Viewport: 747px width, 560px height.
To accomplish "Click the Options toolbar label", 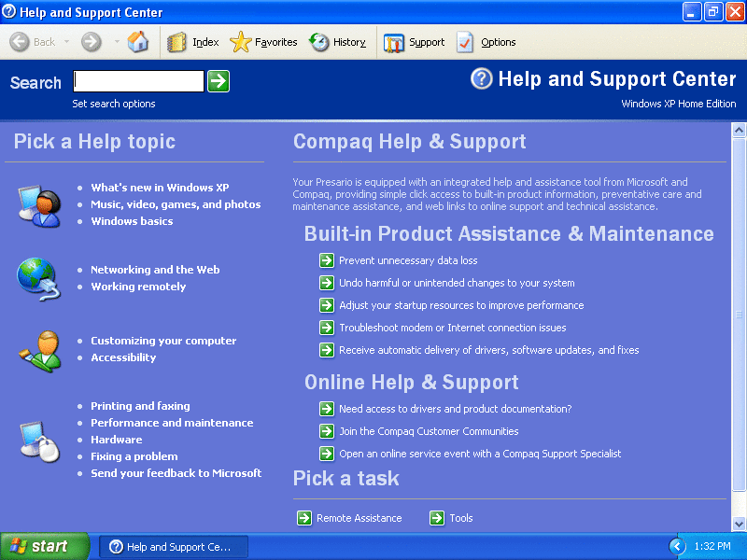I will (499, 42).
